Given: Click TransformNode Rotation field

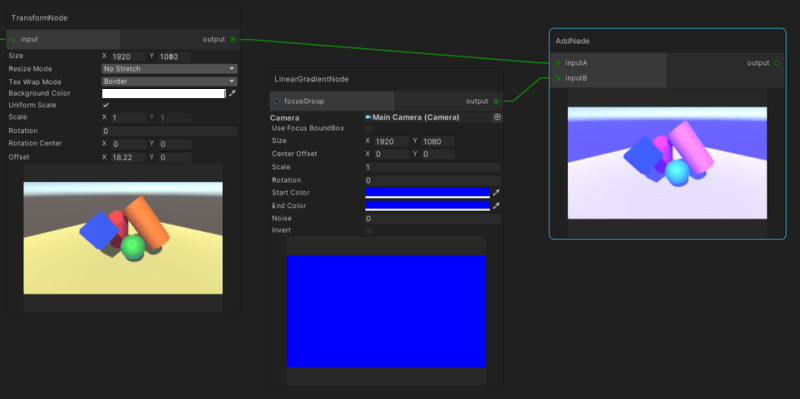Looking at the screenshot, I should coord(169,131).
